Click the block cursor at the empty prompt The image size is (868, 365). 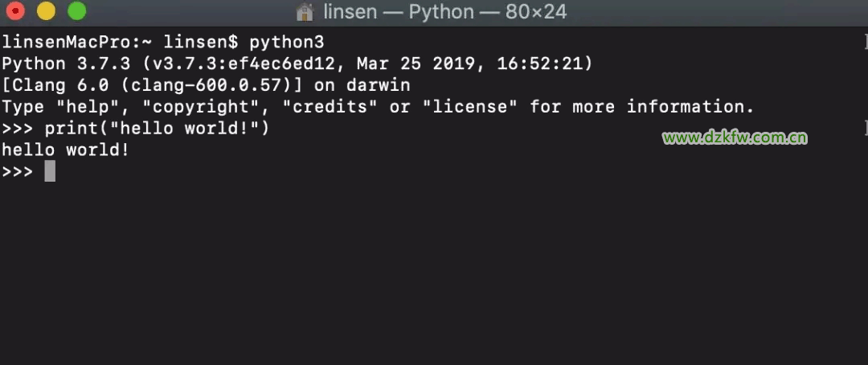(50, 171)
